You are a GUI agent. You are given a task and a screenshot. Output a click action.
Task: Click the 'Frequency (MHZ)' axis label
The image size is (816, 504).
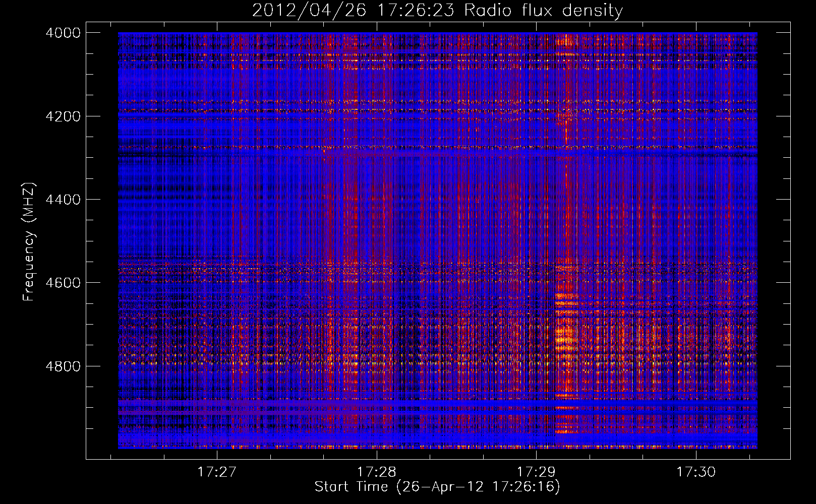(x=29, y=242)
